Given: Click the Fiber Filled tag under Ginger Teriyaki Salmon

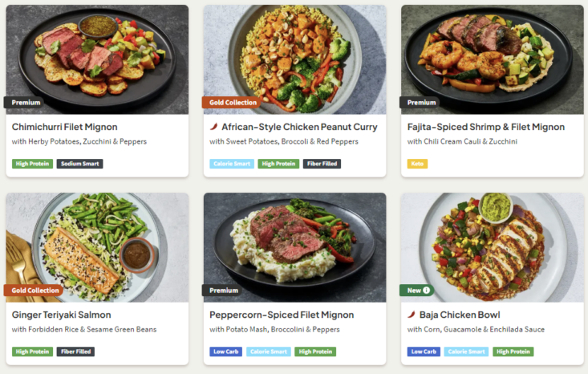Looking at the screenshot, I should point(75,352).
